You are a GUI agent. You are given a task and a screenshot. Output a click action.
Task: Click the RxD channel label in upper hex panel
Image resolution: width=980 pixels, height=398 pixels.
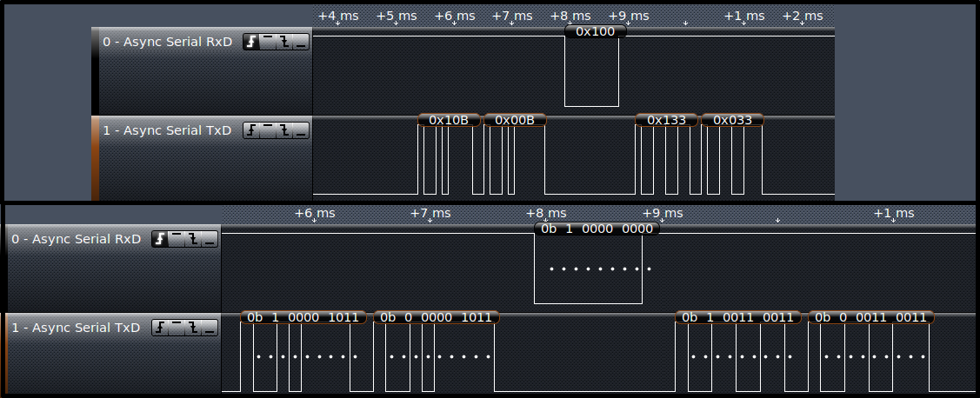pos(168,42)
